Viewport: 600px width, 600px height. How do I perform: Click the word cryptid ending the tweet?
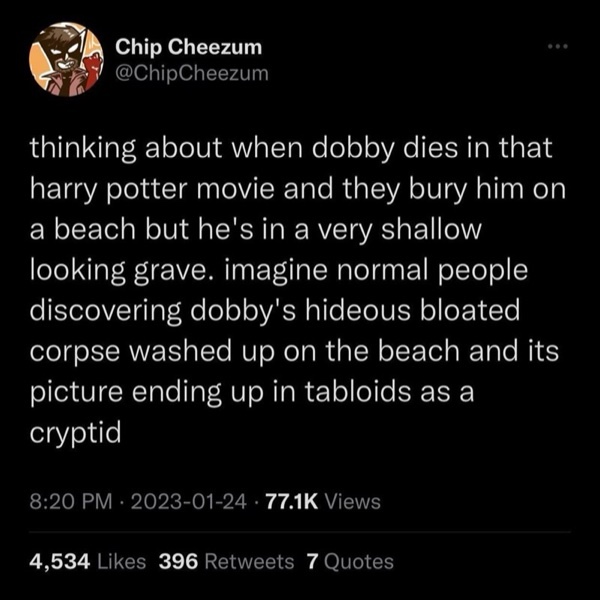tap(75, 434)
